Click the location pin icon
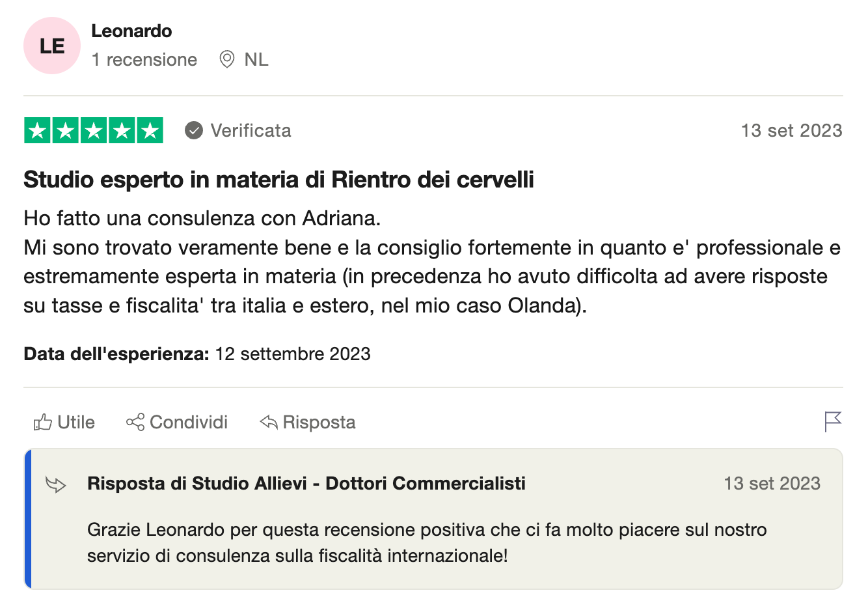 pos(226,59)
